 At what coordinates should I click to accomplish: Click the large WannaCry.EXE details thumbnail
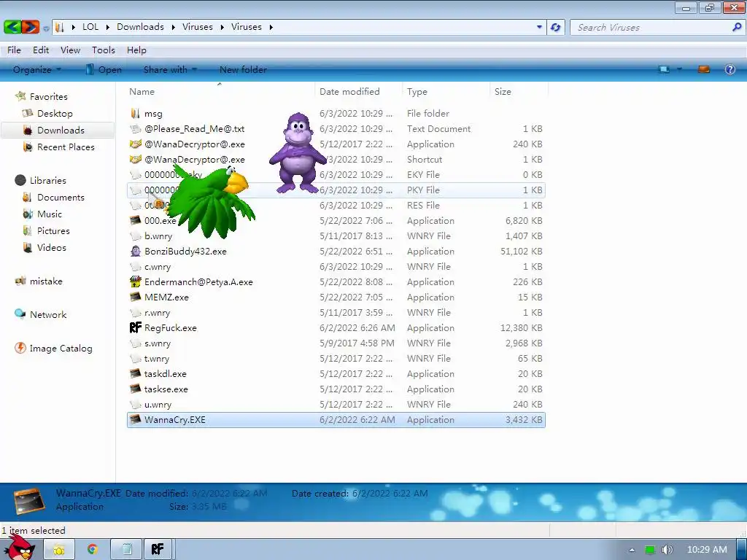pyautogui.click(x=28, y=502)
